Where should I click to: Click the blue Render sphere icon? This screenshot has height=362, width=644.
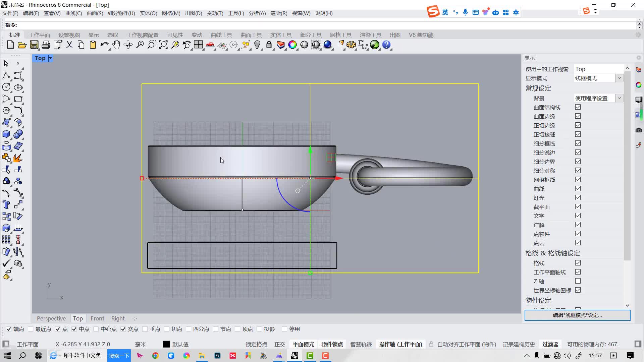coord(328,45)
